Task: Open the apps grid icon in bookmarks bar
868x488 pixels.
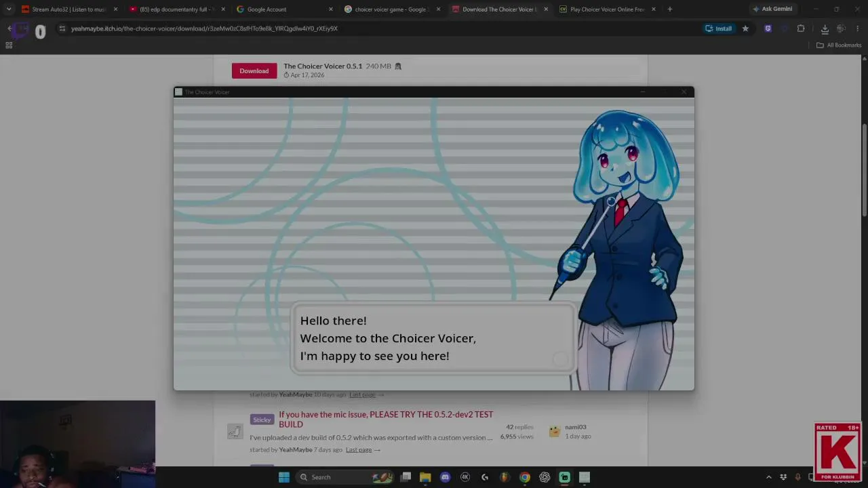Action: pyautogui.click(x=9, y=45)
